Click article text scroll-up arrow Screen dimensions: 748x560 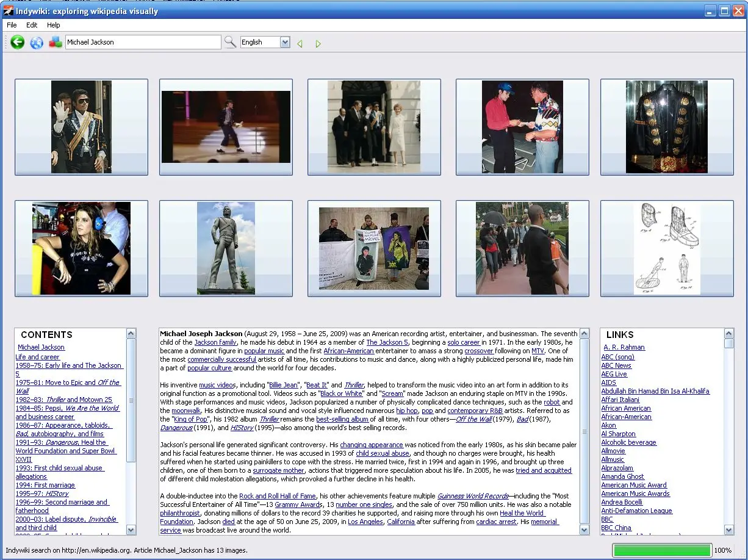point(584,334)
